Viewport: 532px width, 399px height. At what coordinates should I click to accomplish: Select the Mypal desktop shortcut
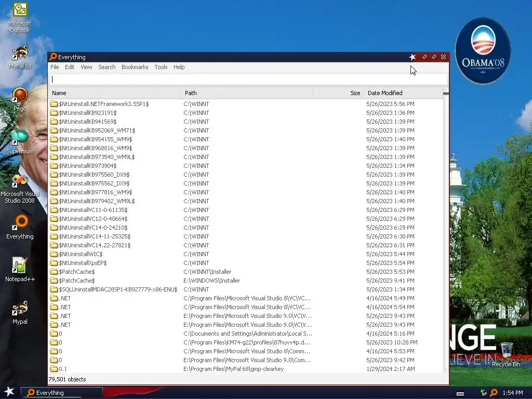(x=20, y=312)
